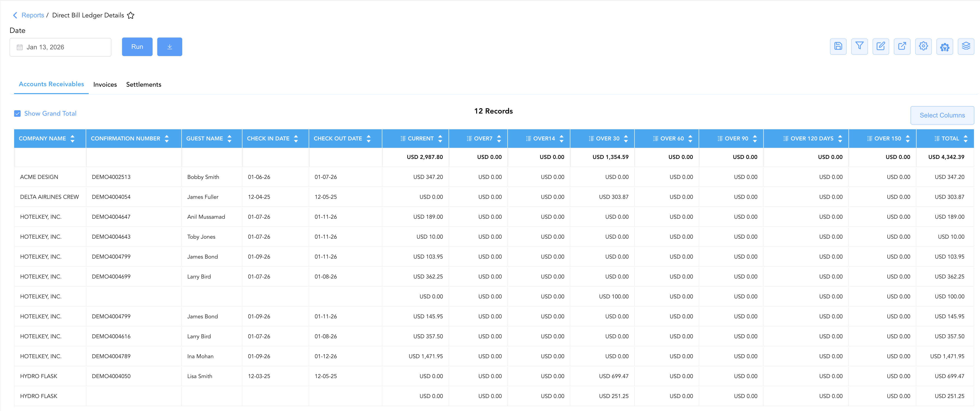Screen dimensions: 980x411
Task: Click grouping icon in Current header
Action: point(403,139)
